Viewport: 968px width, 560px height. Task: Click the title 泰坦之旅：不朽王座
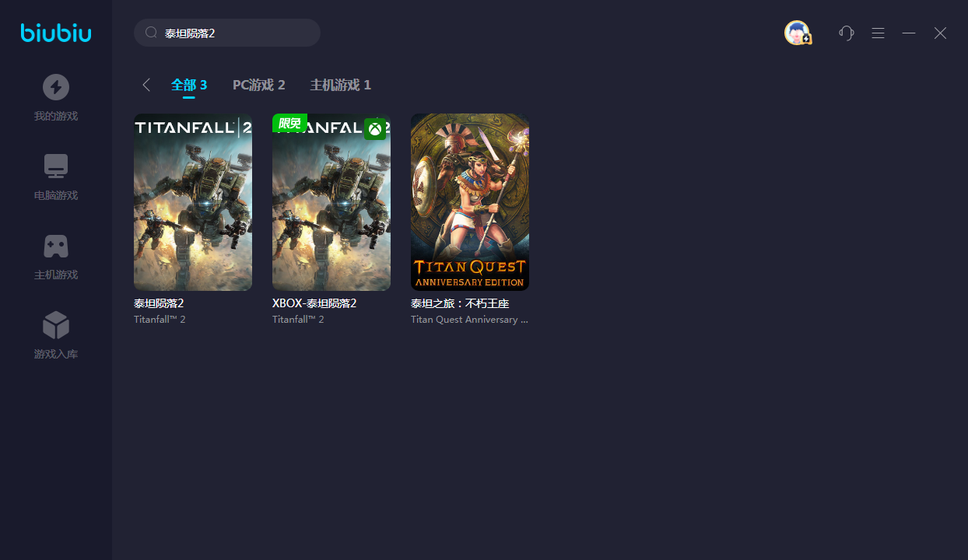(460, 303)
